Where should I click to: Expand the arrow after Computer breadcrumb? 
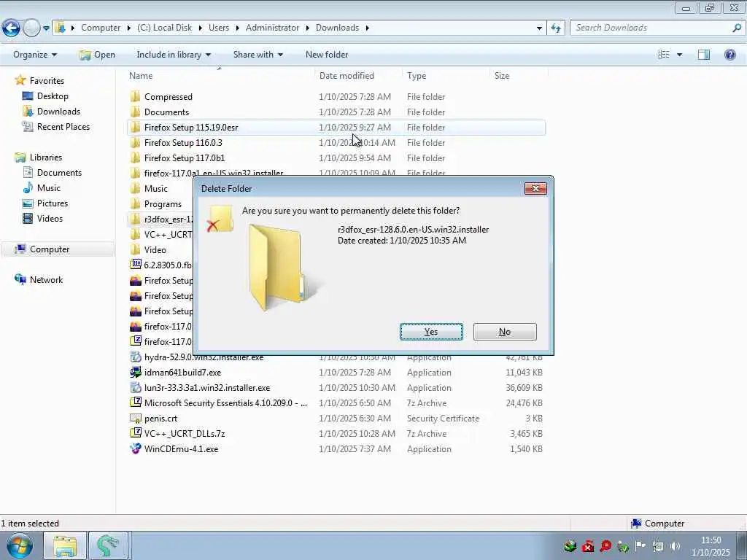click(x=128, y=28)
